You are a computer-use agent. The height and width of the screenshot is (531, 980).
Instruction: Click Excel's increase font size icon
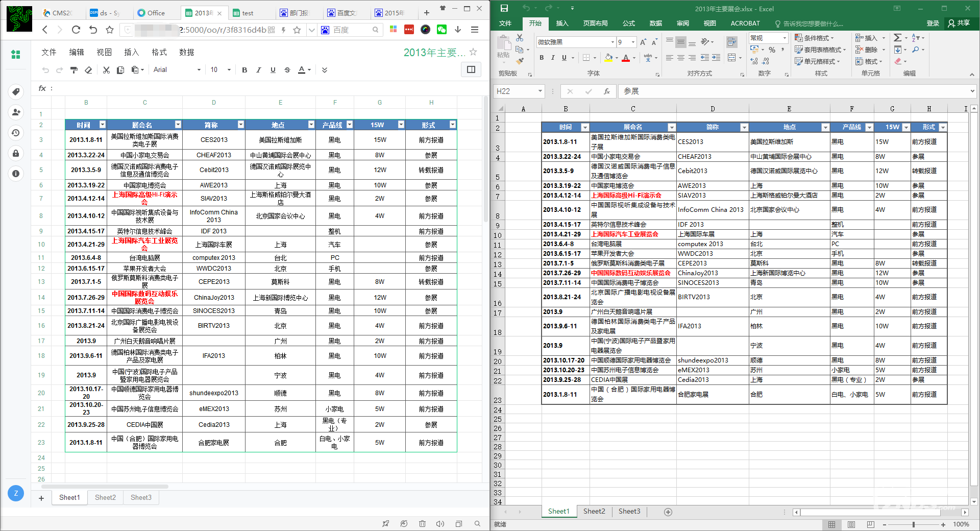(643, 42)
